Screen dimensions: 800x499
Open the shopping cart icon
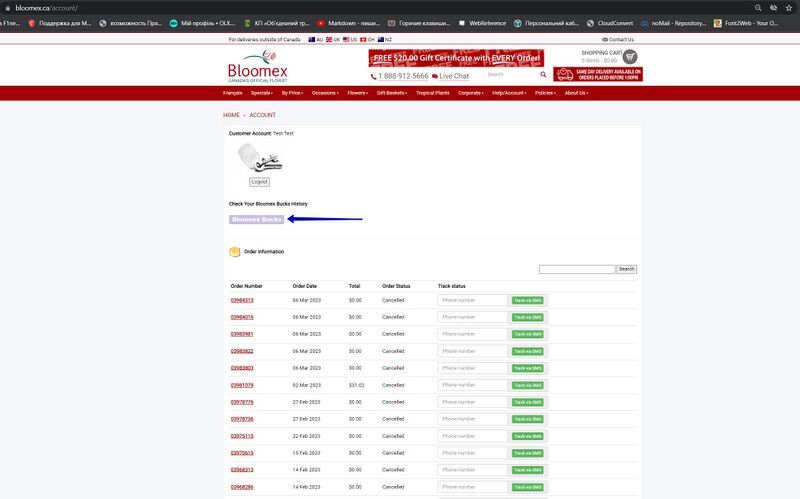coord(630,57)
